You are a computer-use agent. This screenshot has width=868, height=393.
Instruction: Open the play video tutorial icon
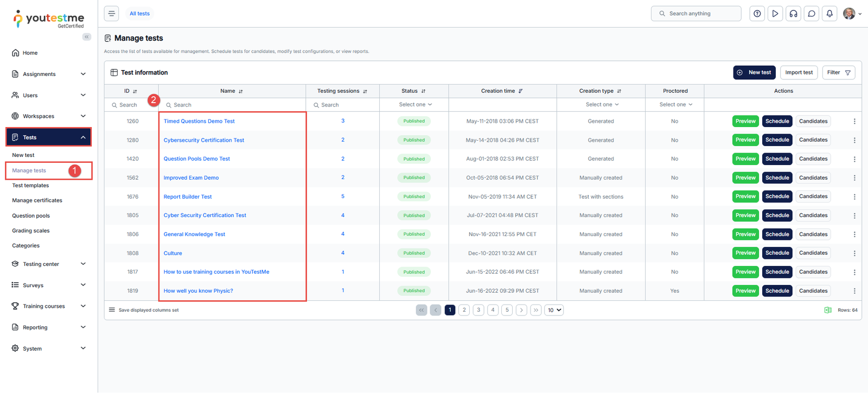[775, 14]
